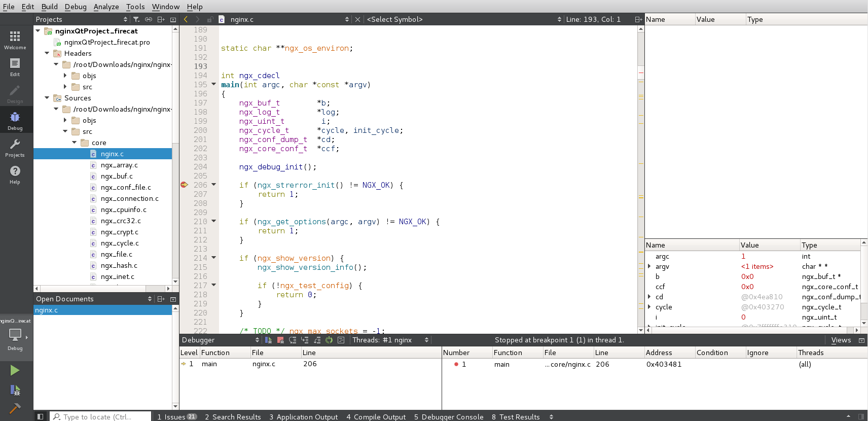The height and width of the screenshot is (421, 868).
Task: Toggle the breakpoint on line 206
Action: 185,185
